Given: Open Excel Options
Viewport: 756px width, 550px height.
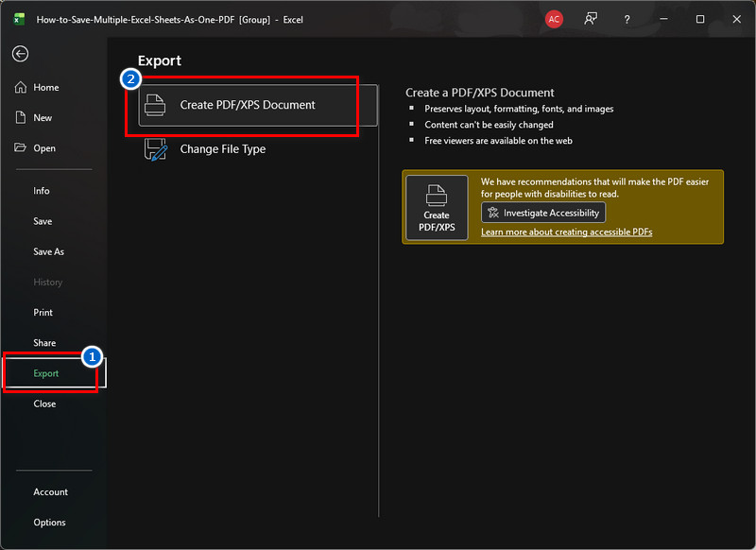Looking at the screenshot, I should pyautogui.click(x=49, y=522).
